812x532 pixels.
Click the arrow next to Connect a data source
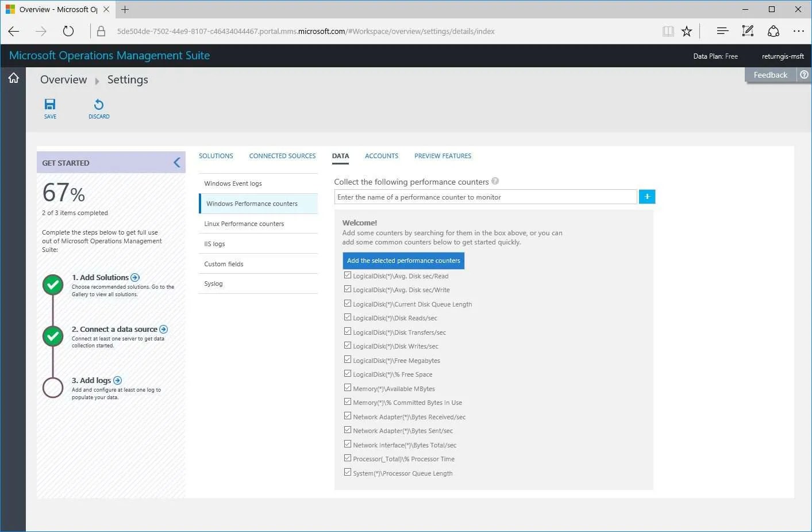click(164, 329)
